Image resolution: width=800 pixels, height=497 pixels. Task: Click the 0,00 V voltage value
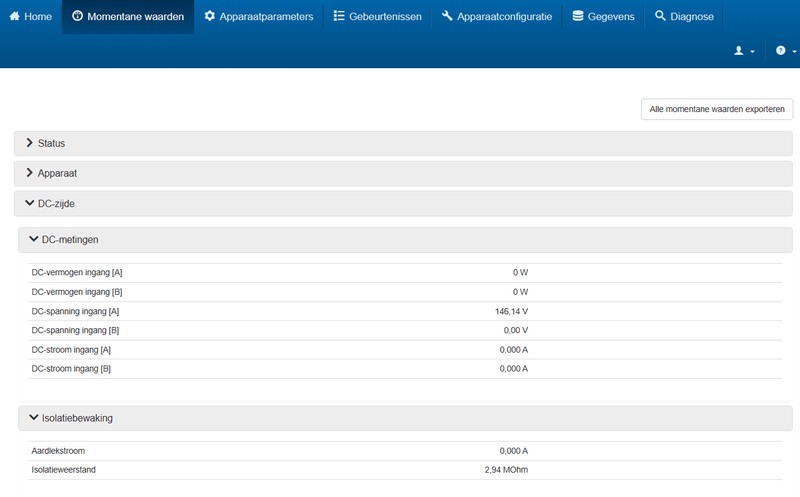(516, 330)
